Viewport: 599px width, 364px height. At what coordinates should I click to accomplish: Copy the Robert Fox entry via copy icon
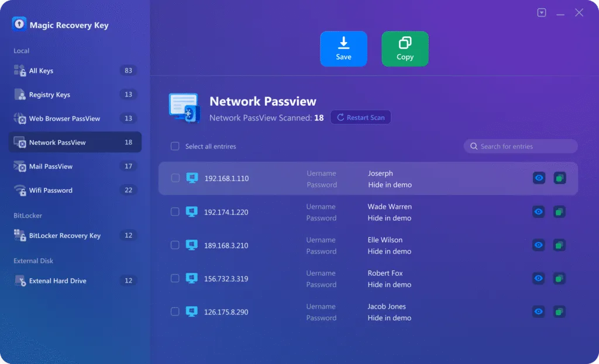(559, 278)
